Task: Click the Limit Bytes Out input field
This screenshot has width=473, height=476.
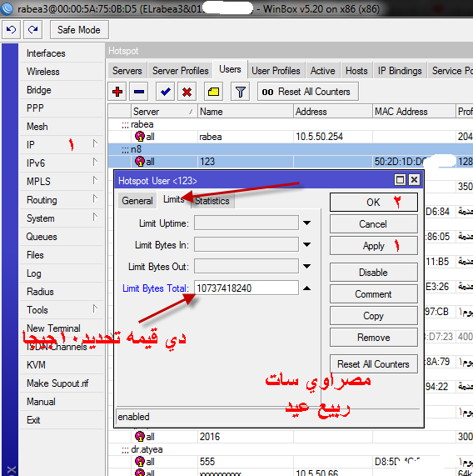Action: click(246, 266)
